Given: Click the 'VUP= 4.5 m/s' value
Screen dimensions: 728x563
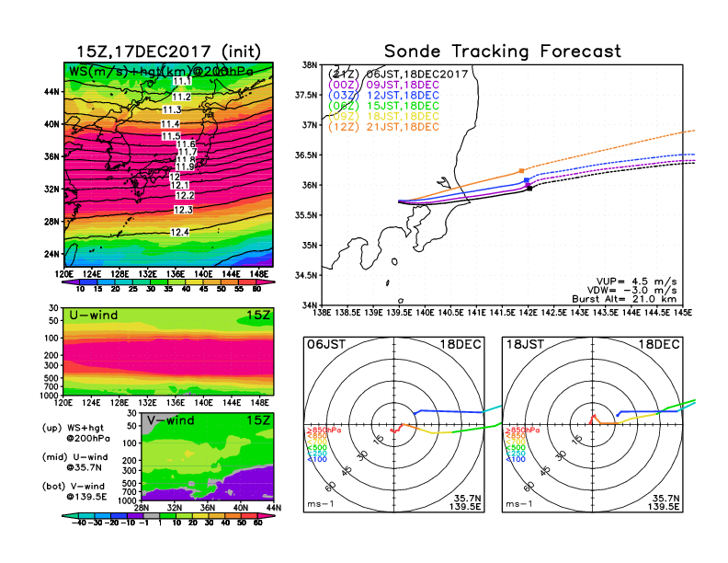Looking at the screenshot, I should click(636, 281).
